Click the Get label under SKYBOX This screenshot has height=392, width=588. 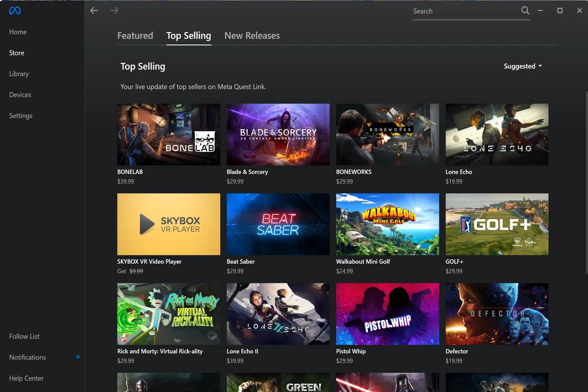122,271
